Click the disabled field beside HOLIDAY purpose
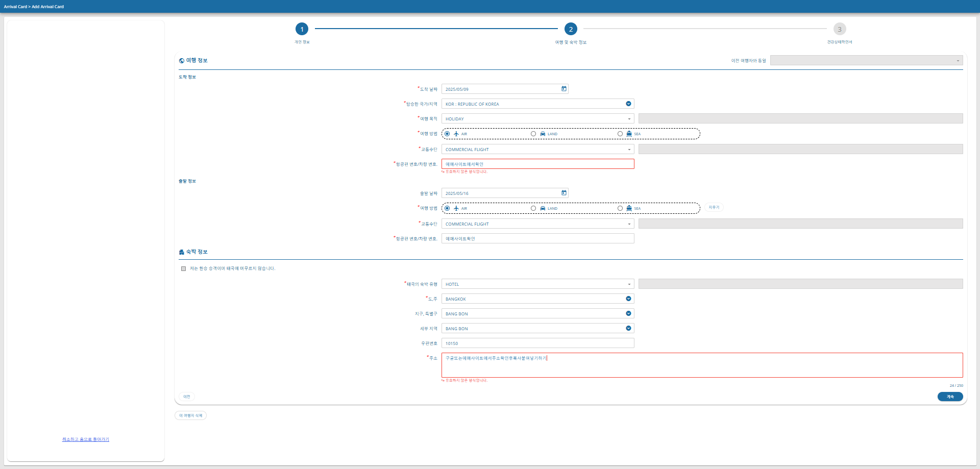This screenshot has height=469, width=980. pyautogui.click(x=801, y=118)
